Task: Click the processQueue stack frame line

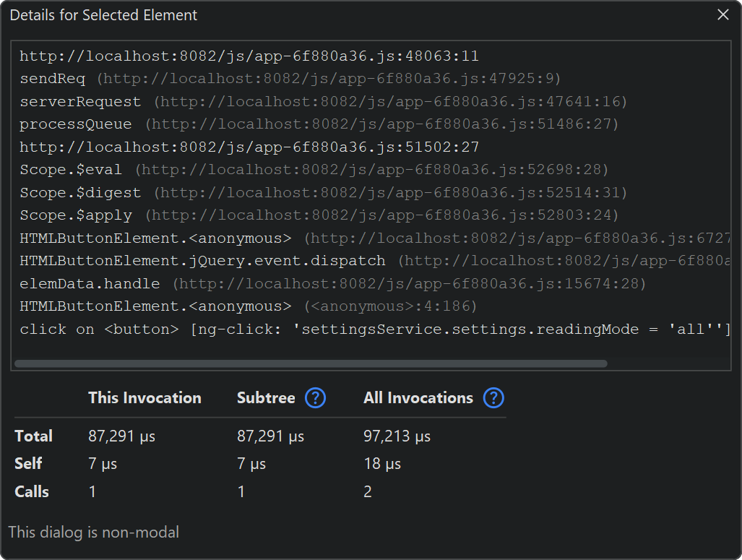Action: [319, 124]
